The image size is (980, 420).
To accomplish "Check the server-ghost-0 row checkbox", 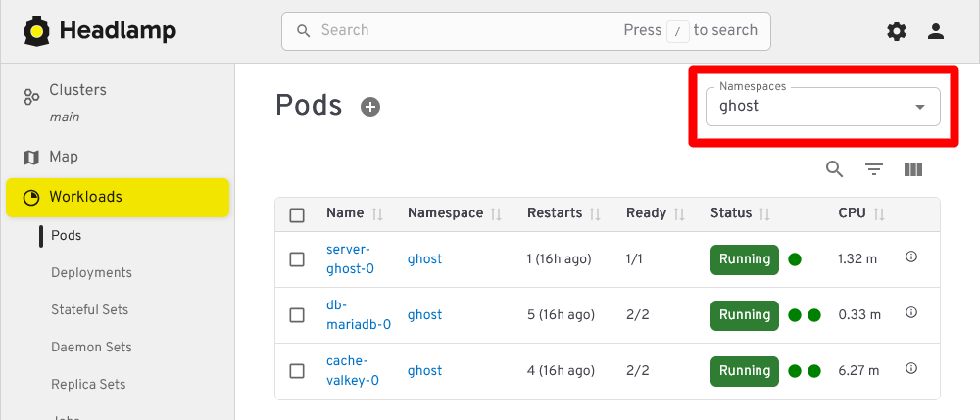I will (x=297, y=259).
